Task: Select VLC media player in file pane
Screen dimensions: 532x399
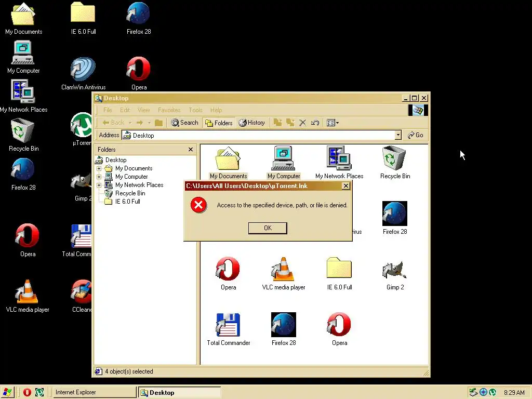Action: pyautogui.click(x=284, y=274)
